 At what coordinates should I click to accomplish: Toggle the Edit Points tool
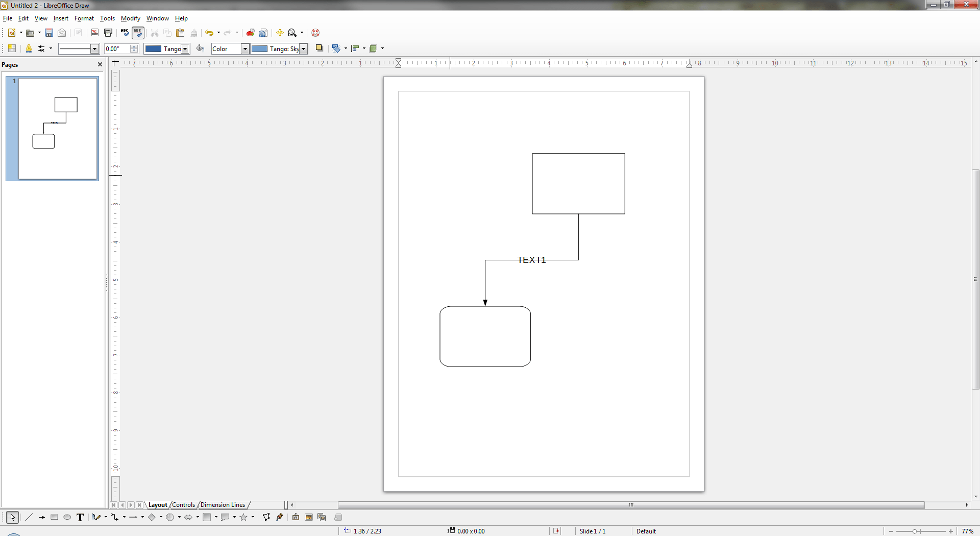coord(266,517)
